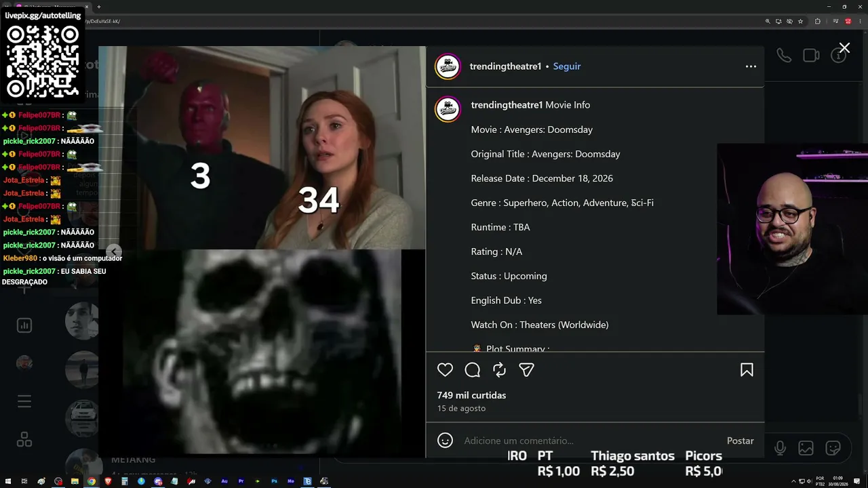Open trendingtheatre1 username in the caption
The image size is (868, 488).
(x=507, y=105)
